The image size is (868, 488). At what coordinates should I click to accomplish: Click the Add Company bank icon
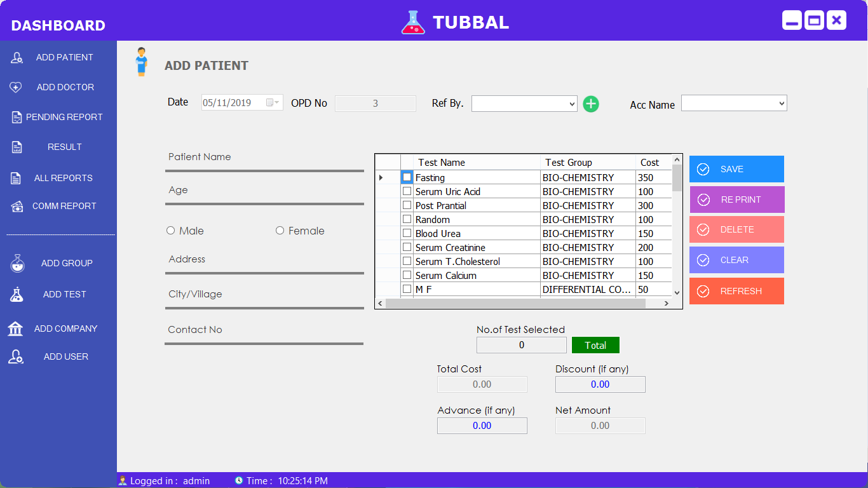point(15,329)
